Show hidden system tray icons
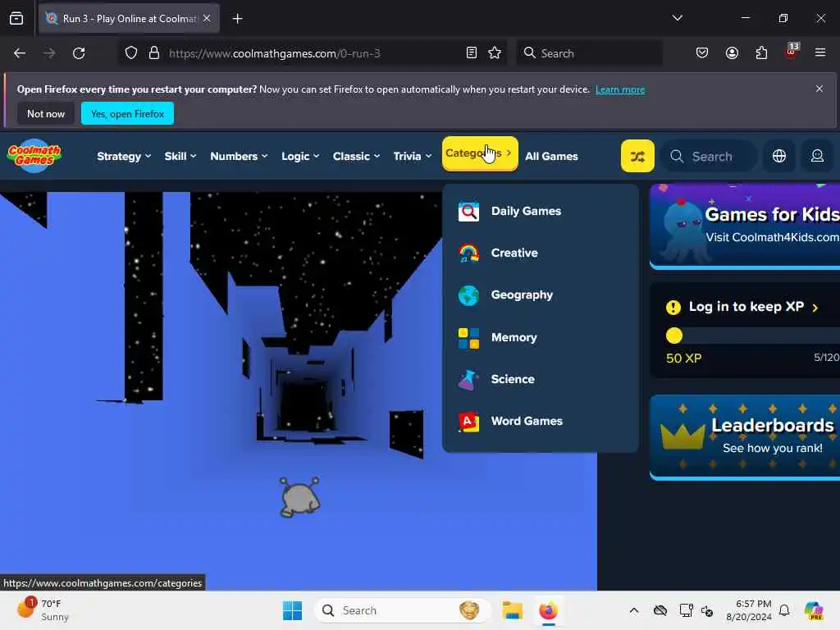The height and width of the screenshot is (630, 840). pos(634,610)
